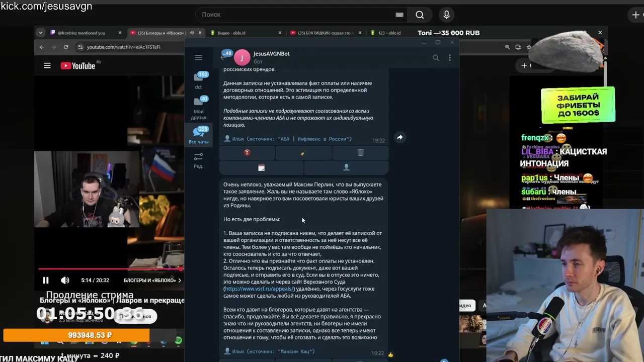
Task: Go back from the JesusAVGNBot chat
Action: point(223,57)
